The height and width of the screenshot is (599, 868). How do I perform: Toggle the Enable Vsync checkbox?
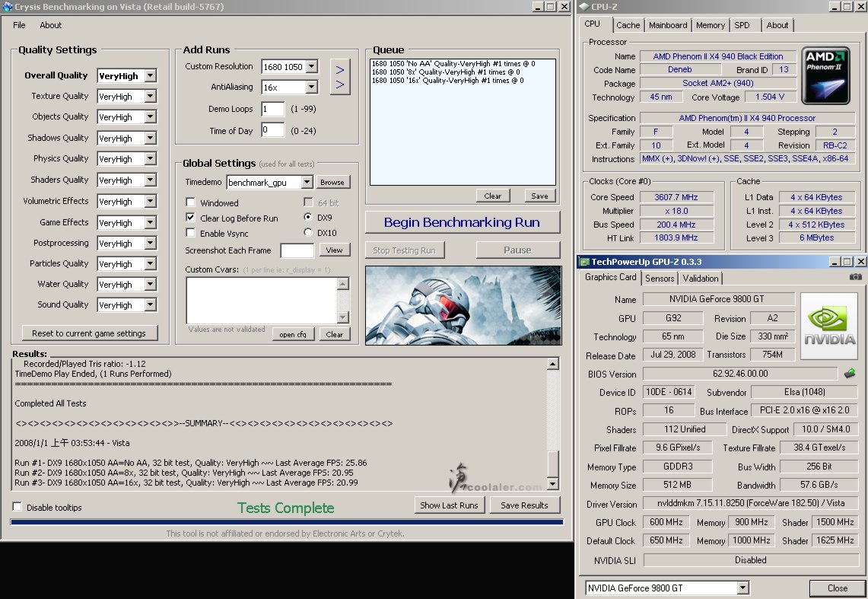(190, 232)
